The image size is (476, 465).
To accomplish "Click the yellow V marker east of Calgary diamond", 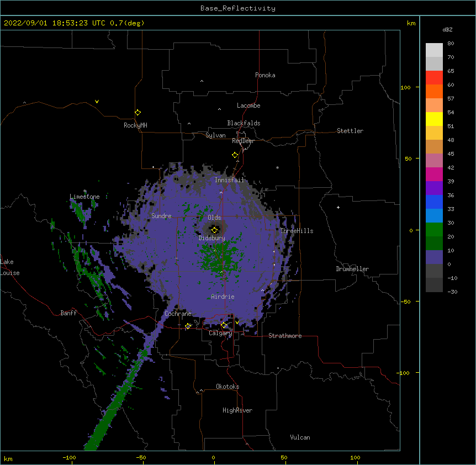I will click(237, 323).
